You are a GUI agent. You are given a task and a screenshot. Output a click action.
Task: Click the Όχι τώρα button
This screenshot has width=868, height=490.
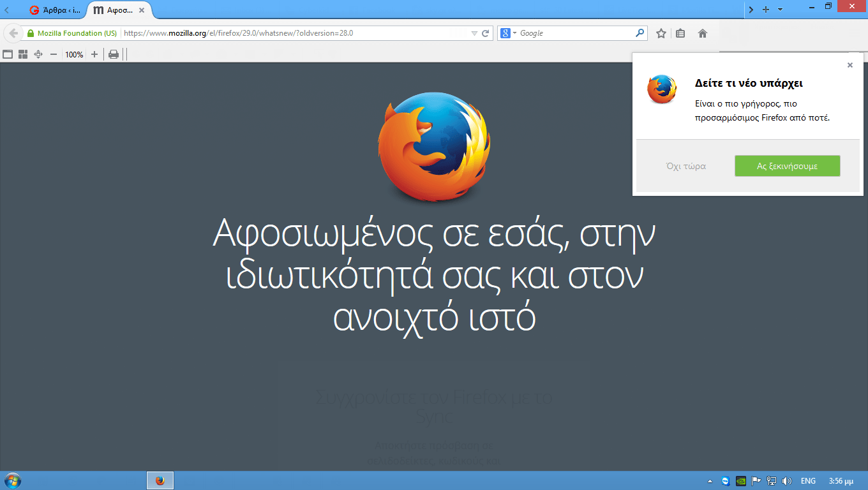click(x=686, y=166)
